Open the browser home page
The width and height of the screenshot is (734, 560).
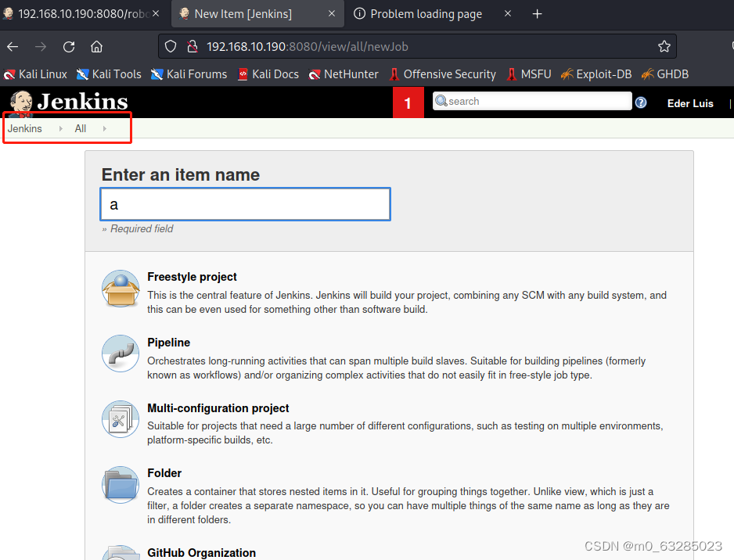pos(96,46)
